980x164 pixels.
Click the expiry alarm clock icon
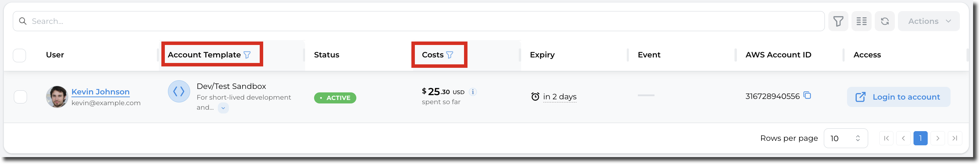(535, 97)
